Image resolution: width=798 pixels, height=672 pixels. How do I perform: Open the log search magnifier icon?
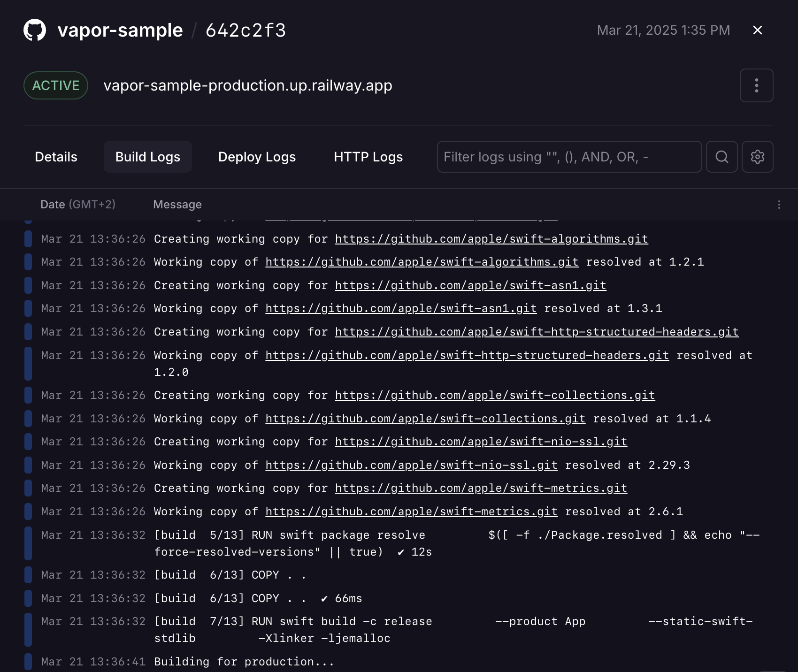tap(721, 157)
